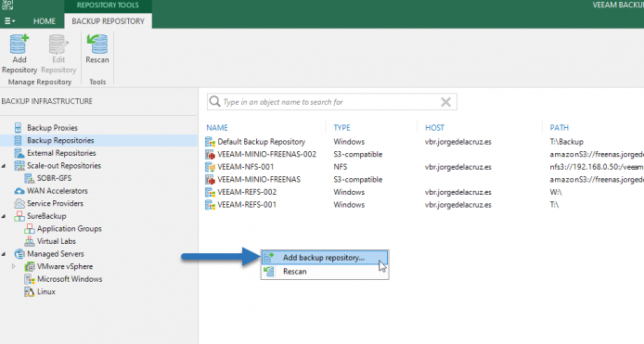The image size is (644, 344).
Task: Click the VMware vSphere icon
Action: 29,267
